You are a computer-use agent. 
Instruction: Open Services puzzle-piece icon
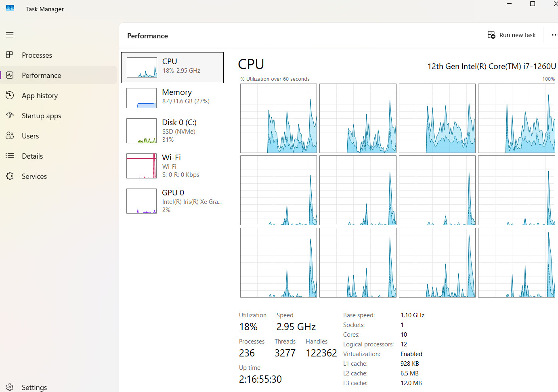[x=10, y=176]
